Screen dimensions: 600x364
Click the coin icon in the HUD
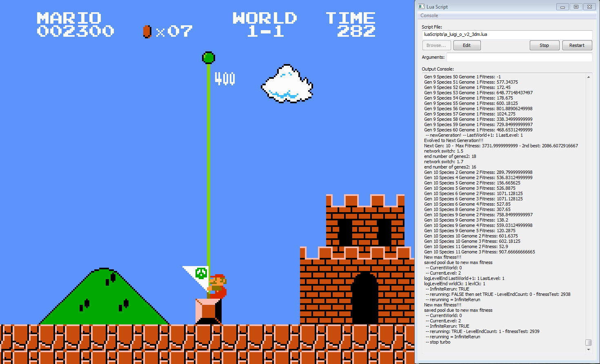coord(147,31)
